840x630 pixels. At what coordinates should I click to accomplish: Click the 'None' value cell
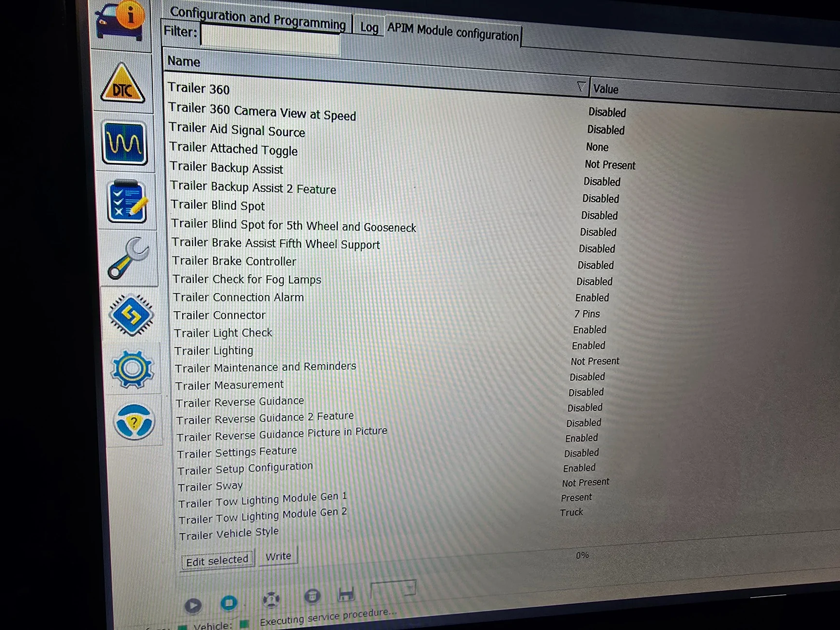pyautogui.click(x=597, y=147)
